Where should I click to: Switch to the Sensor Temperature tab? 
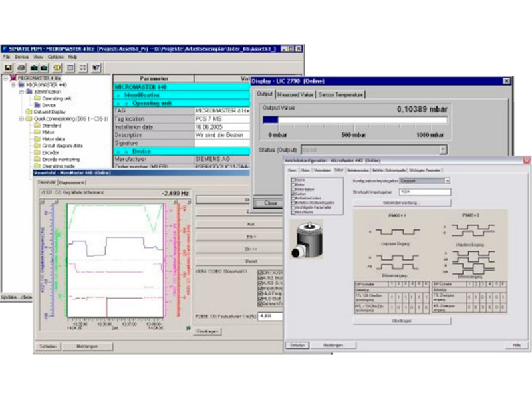coord(340,94)
